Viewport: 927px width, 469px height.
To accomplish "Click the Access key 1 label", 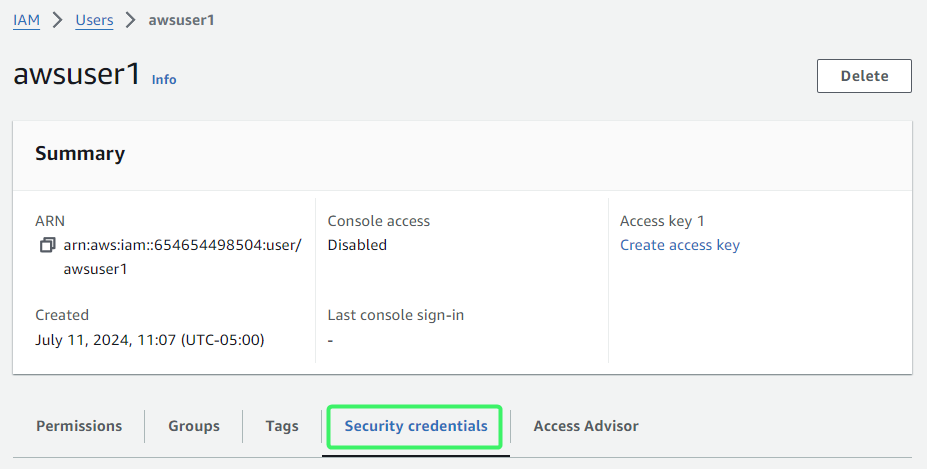I will tap(662, 221).
